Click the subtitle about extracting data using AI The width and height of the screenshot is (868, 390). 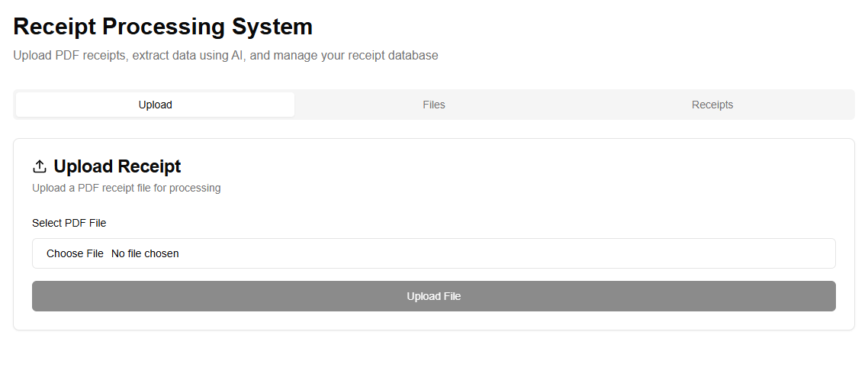225,56
